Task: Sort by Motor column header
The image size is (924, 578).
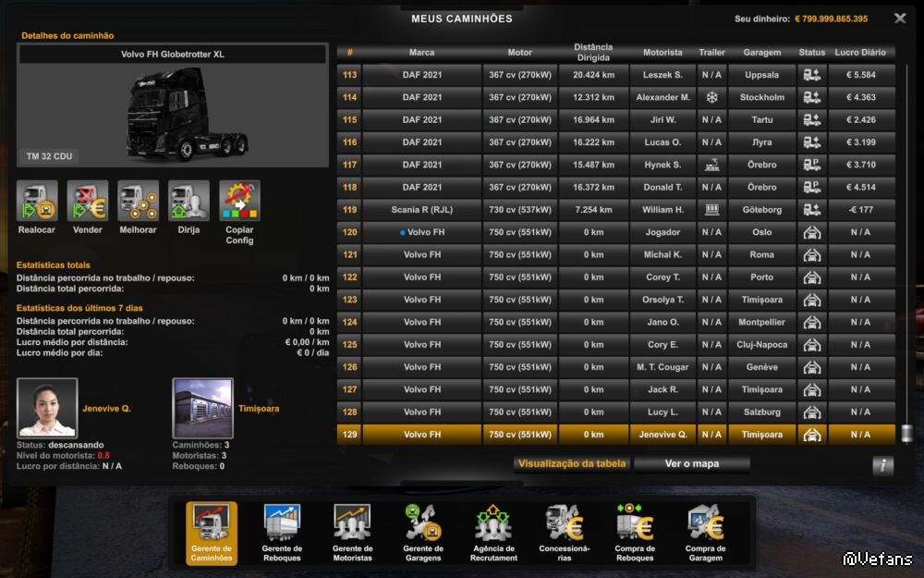Action: point(519,53)
